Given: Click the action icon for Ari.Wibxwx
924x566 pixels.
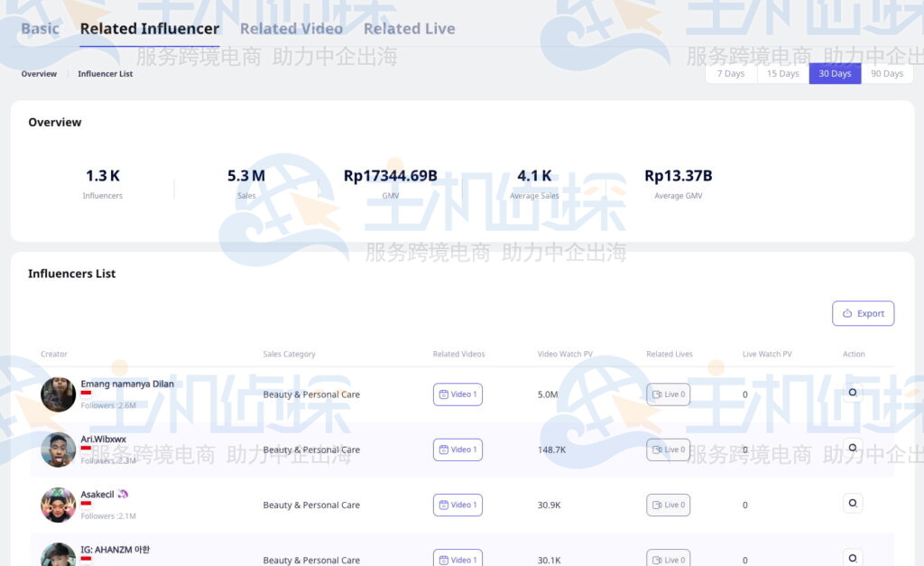Looking at the screenshot, I should coord(852,448).
